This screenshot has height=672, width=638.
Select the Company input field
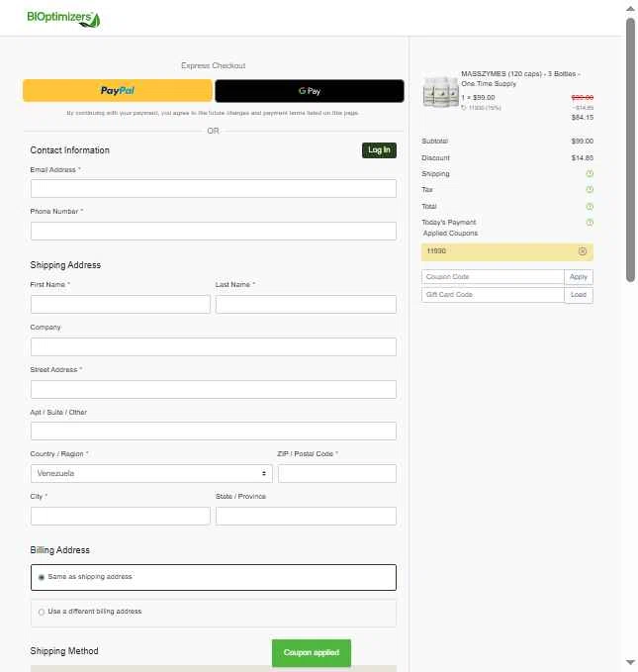[214, 346]
